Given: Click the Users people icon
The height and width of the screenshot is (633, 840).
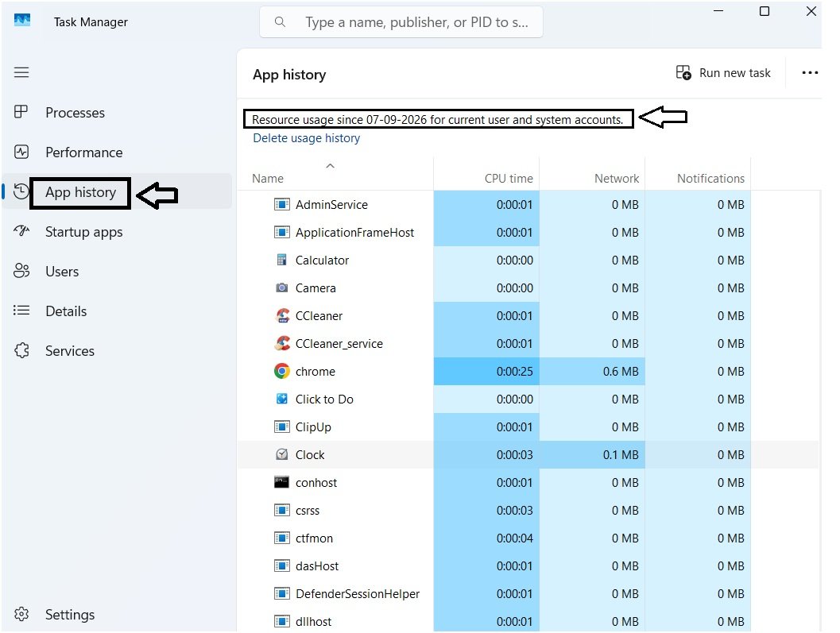Looking at the screenshot, I should (21, 271).
